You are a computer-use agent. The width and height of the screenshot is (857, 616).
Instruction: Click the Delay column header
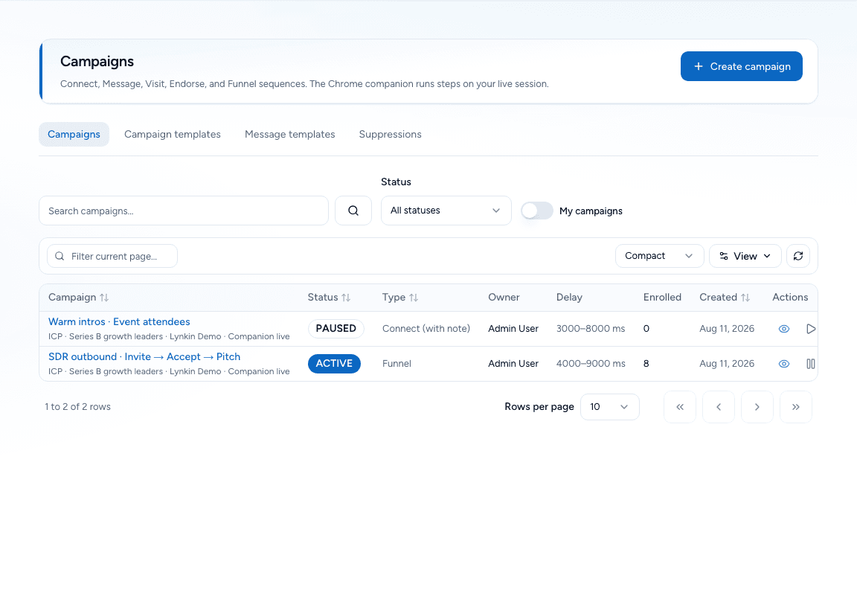[x=569, y=298]
